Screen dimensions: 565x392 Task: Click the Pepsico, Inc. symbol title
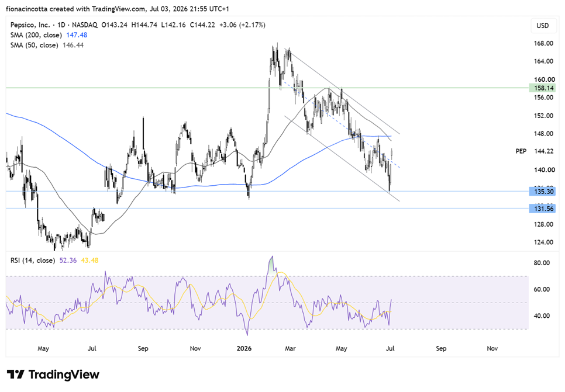(x=30, y=25)
